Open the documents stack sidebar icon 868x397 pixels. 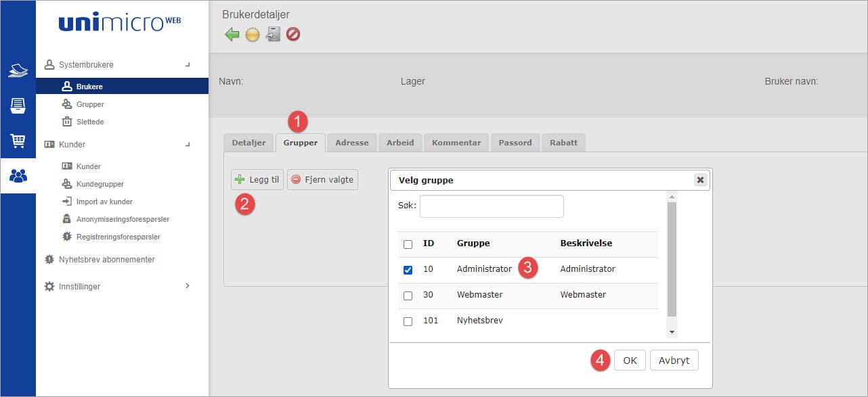pos(18,70)
